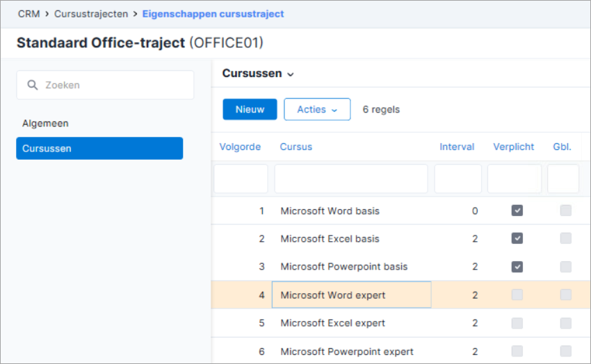
Task: Uncheck Verplicht for Microsoft Excel basis
Action: click(517, 238)
